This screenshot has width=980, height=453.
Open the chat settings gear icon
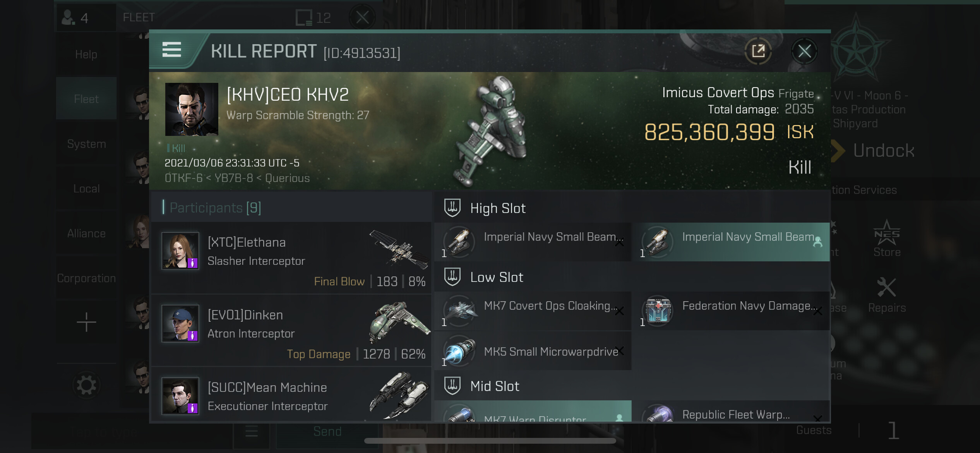click(86, 385)
